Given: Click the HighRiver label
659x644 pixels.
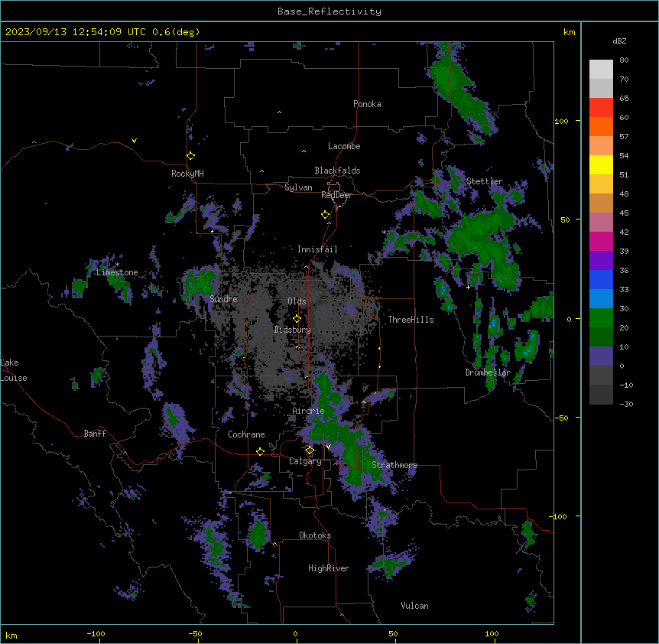Looking at the screenshot, I should pyautogui.click(x=329, y=568).
